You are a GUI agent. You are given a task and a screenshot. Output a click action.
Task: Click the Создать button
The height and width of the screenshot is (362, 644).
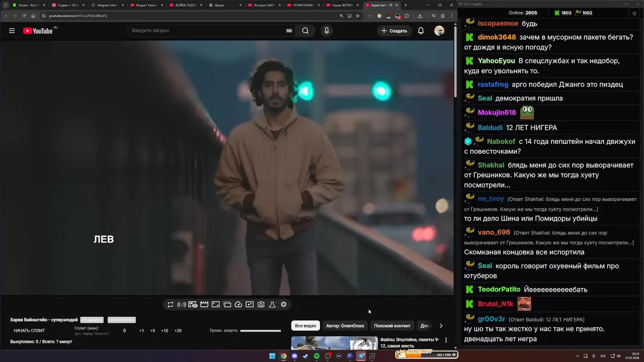click(394, 31)
